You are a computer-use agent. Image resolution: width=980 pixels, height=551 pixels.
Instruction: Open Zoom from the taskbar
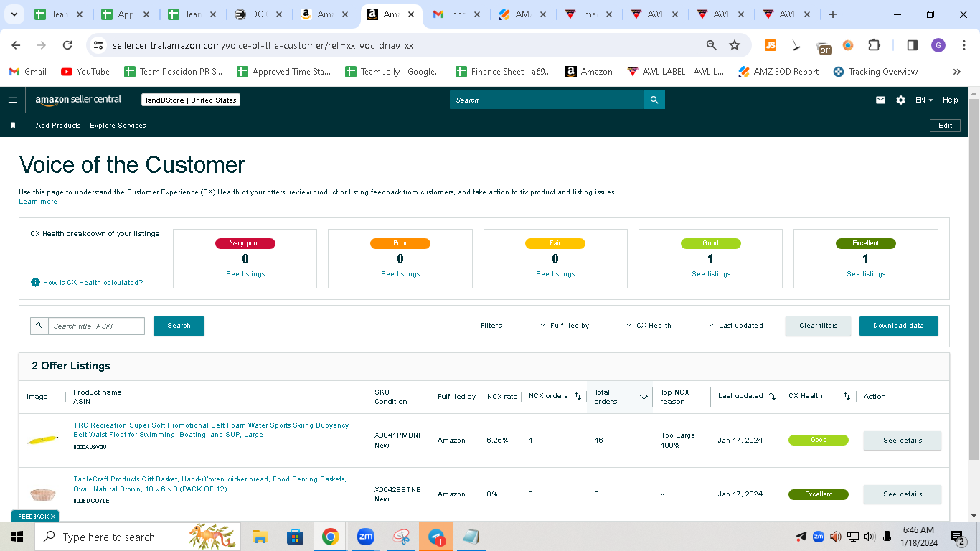(x=366, y=537)
